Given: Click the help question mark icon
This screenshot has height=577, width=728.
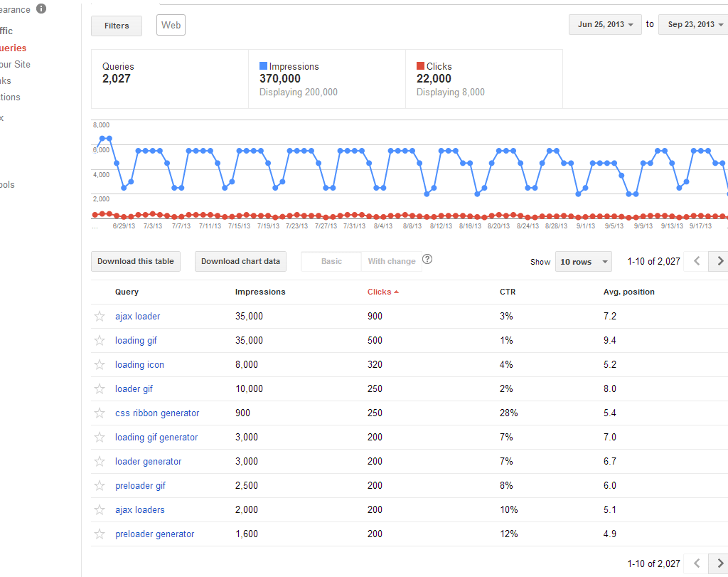Looking at the screenshot, I should point(427,260).
